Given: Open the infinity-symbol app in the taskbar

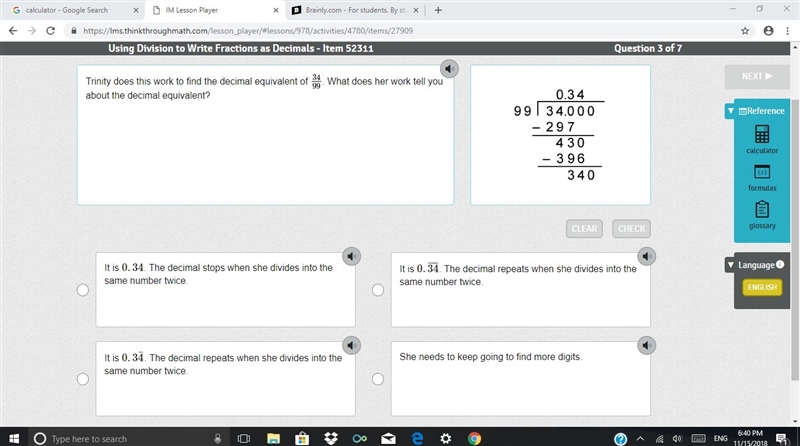Looking at the screenshot, I should pos(360,438).
